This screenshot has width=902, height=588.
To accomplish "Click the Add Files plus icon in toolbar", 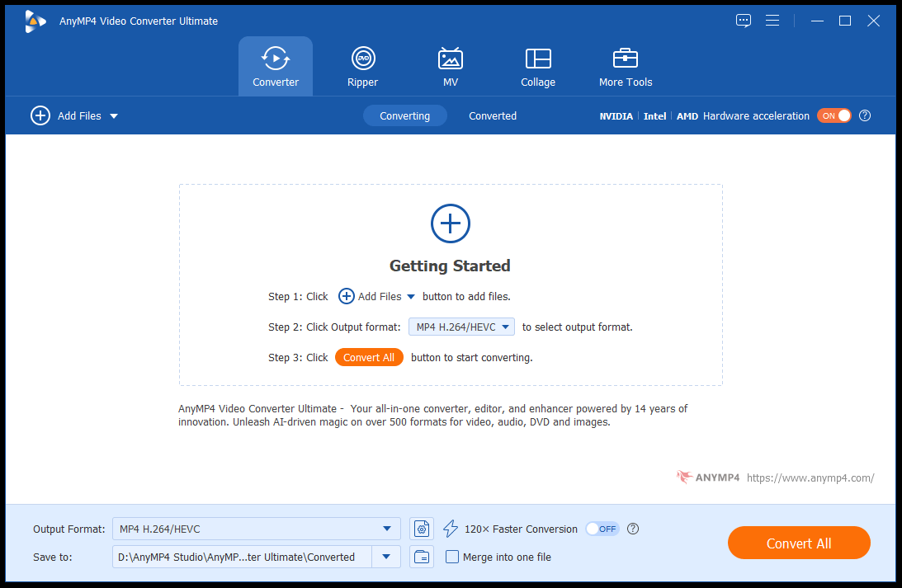I will coord(40,115).
